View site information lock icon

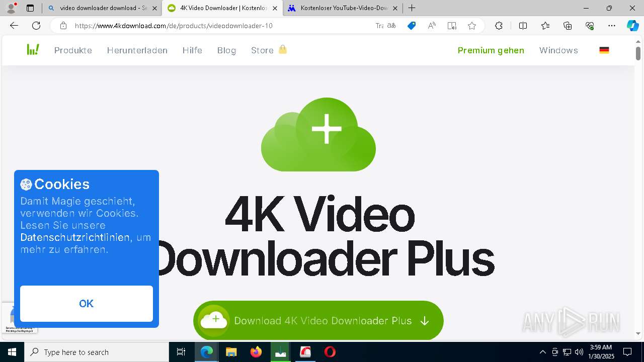point(63,26)
